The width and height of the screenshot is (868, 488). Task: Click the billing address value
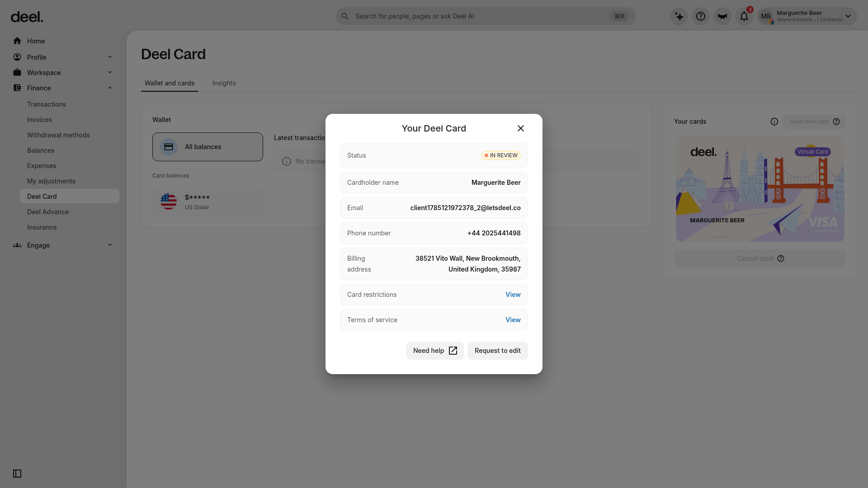tap(468, 264)
